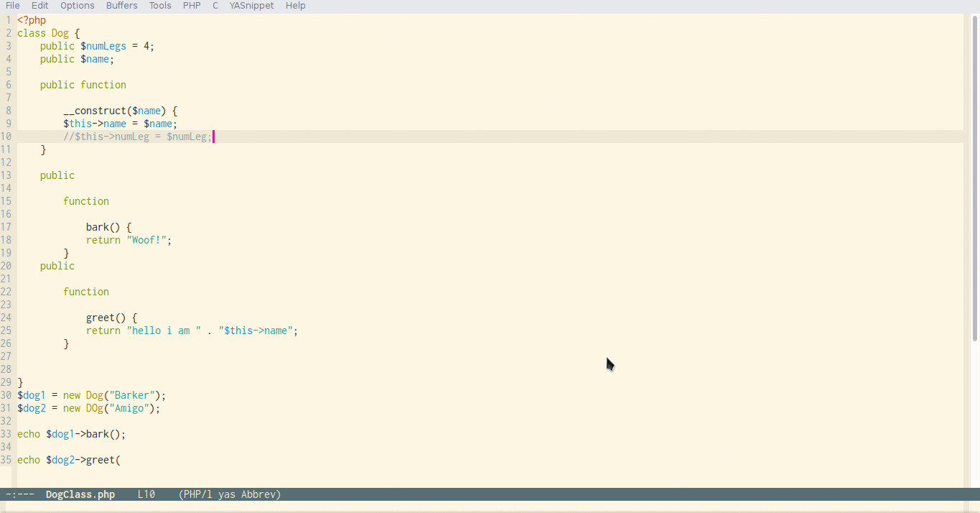Click DogClass.php buffer name in mode line
The height and width of the screenshot is (513, 980).
pyautogui.click(x=80, y=495)
